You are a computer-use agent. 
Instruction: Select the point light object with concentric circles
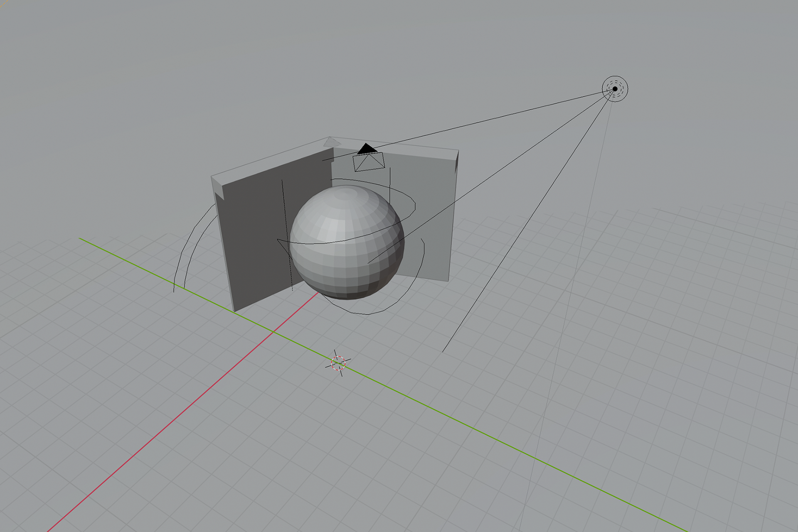(x=615, y=89)
